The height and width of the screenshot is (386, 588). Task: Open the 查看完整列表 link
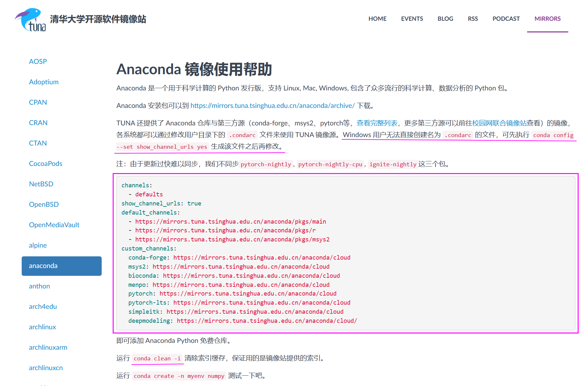tap(377, 123)
